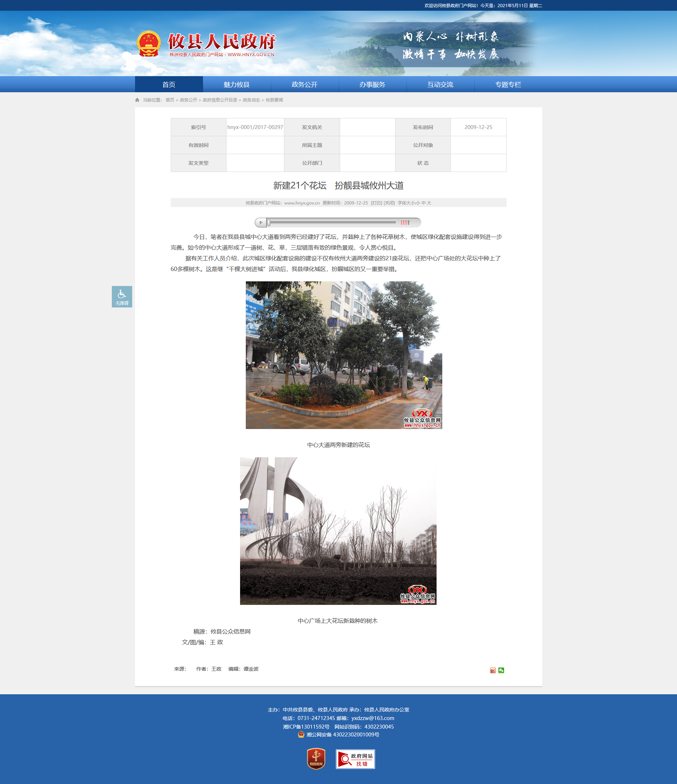Select the 政务公开 navigation menu

click(304, 84)
